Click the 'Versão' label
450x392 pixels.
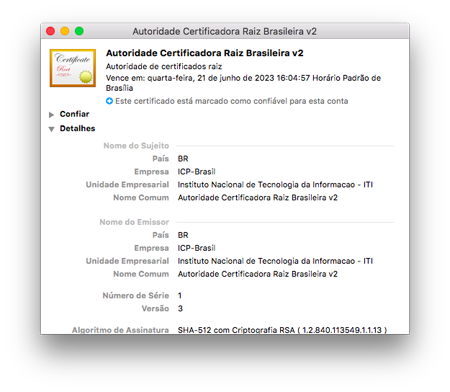coord(155,309)
